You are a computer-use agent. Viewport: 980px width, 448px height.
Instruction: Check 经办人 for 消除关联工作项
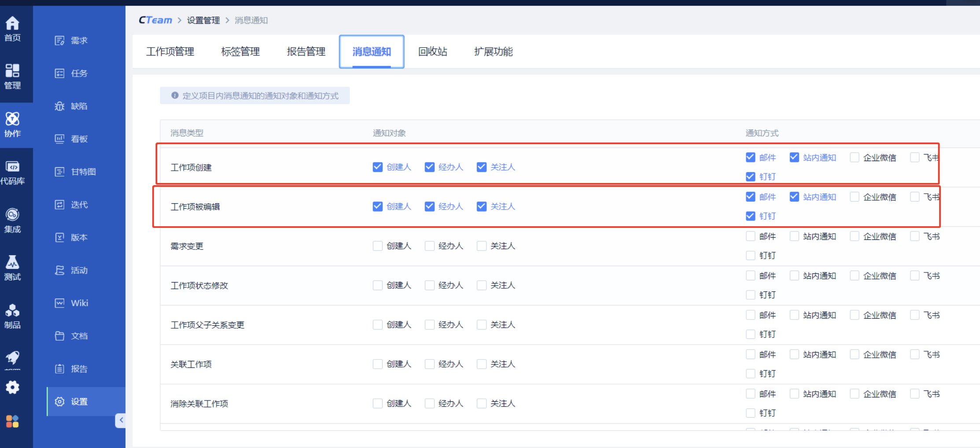430,404
